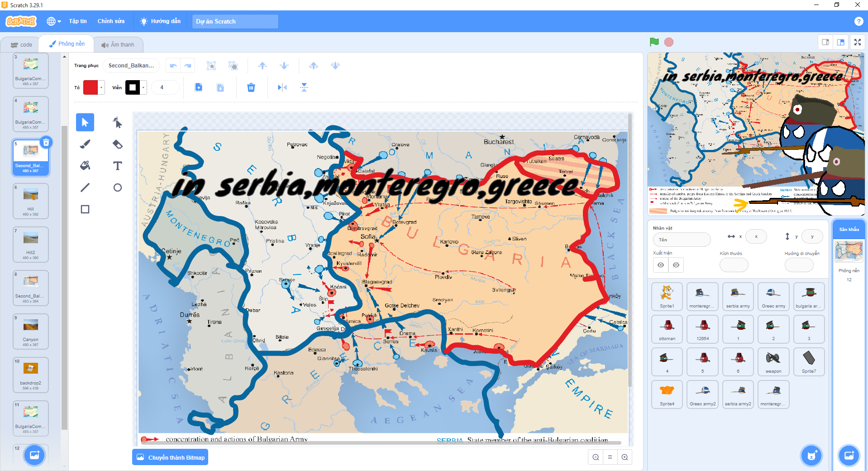This screenshot has height=471, width=868.
Task: Select the Circle tool
Action: tap(117, 187)
